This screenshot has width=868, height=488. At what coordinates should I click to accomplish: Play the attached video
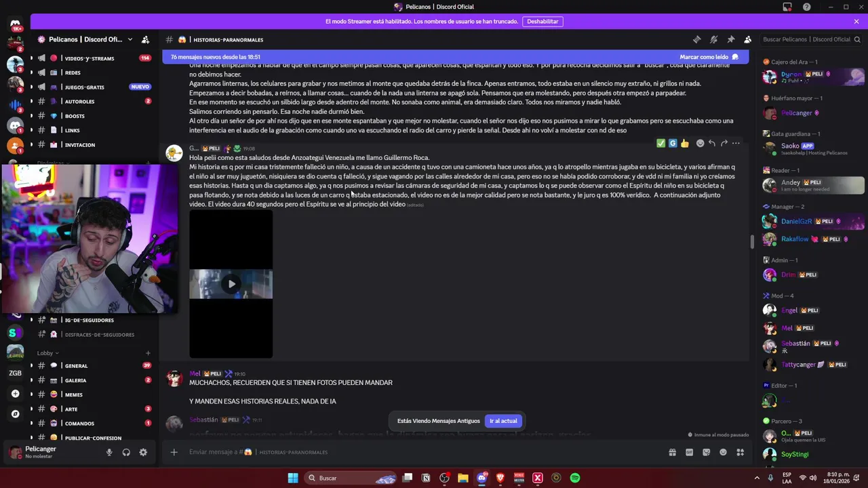[231, 284]
